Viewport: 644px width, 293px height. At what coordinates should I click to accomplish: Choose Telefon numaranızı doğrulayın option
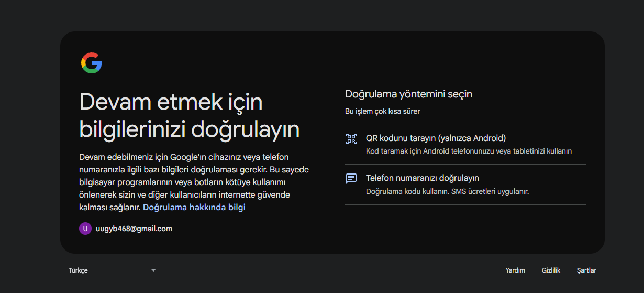tap(465, 185)
